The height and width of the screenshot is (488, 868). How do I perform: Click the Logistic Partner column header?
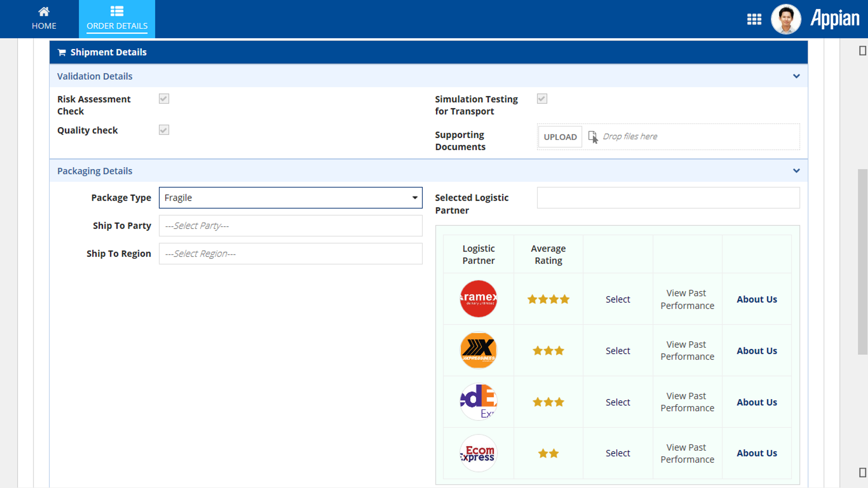coord(479,255)
